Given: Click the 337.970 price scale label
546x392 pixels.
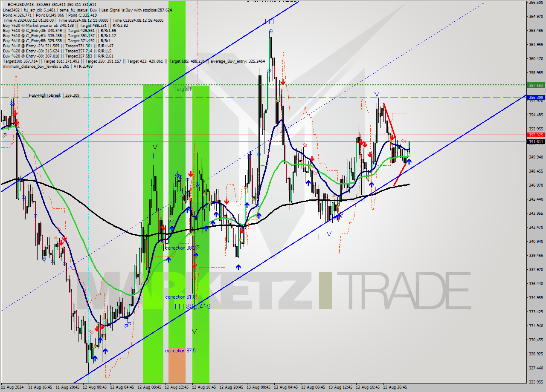Looking at the screenshot, I should click(536, 270).
